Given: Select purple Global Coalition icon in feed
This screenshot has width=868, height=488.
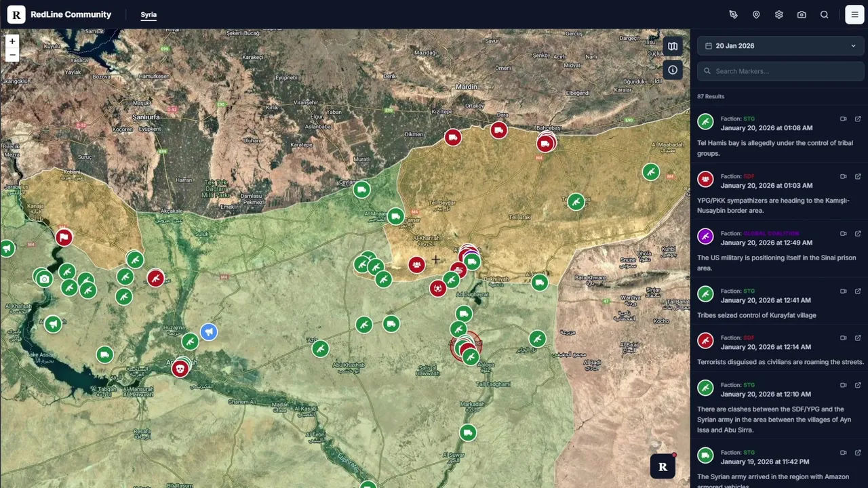Looking at the screenshot, I should point(705,237).
